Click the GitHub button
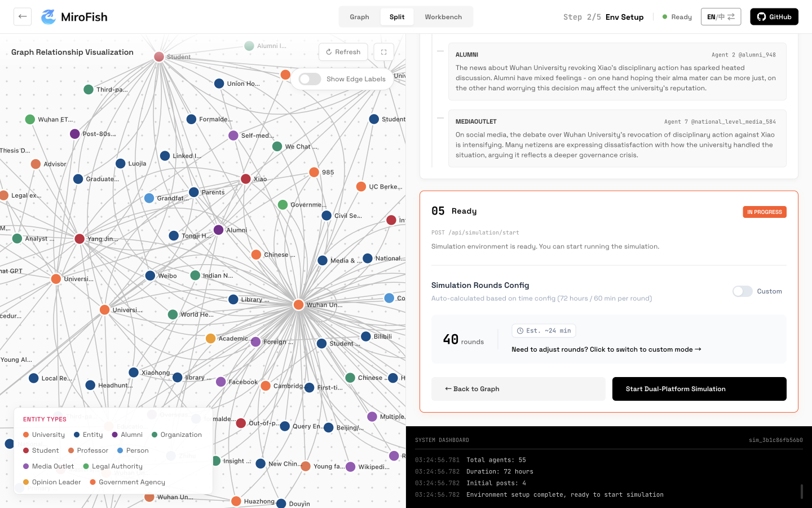Viewport: 812px width, 508px height. tap(774, 17)
